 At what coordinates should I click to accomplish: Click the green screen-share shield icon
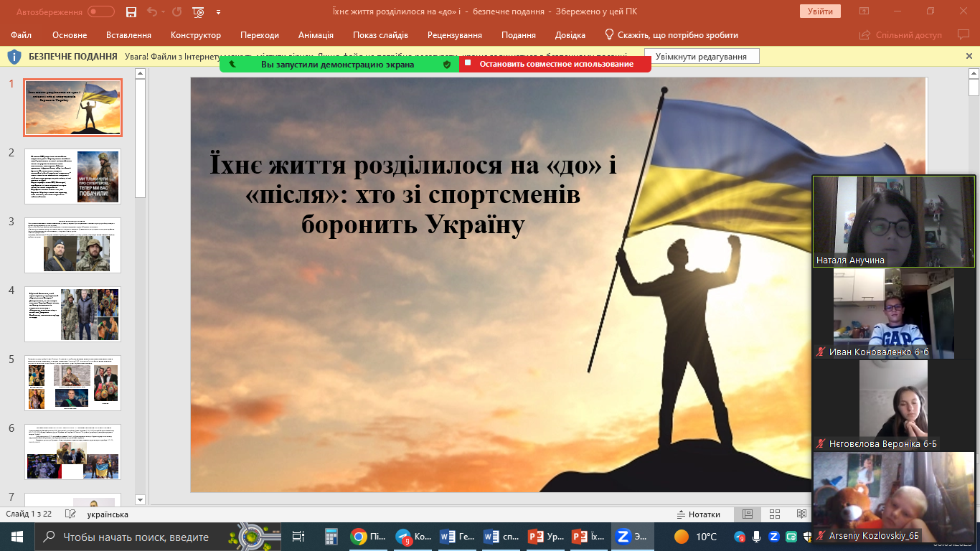(447, 64)
